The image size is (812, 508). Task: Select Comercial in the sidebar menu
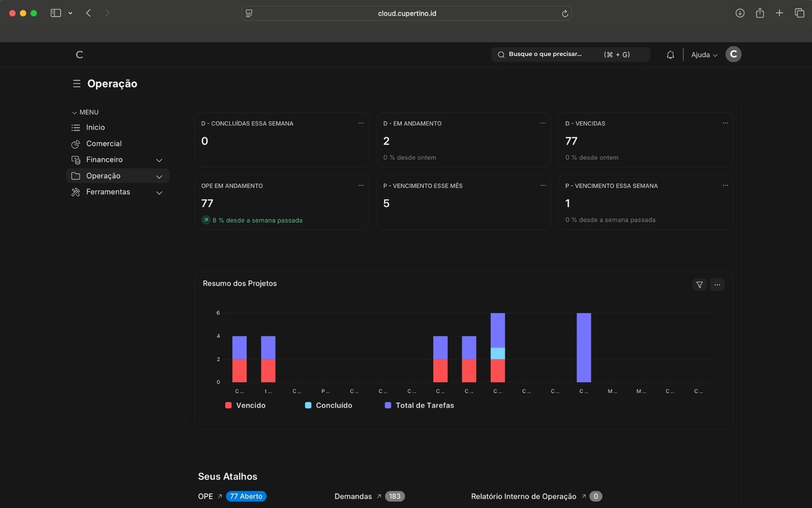pyautogui.click(x=104, y=144)
